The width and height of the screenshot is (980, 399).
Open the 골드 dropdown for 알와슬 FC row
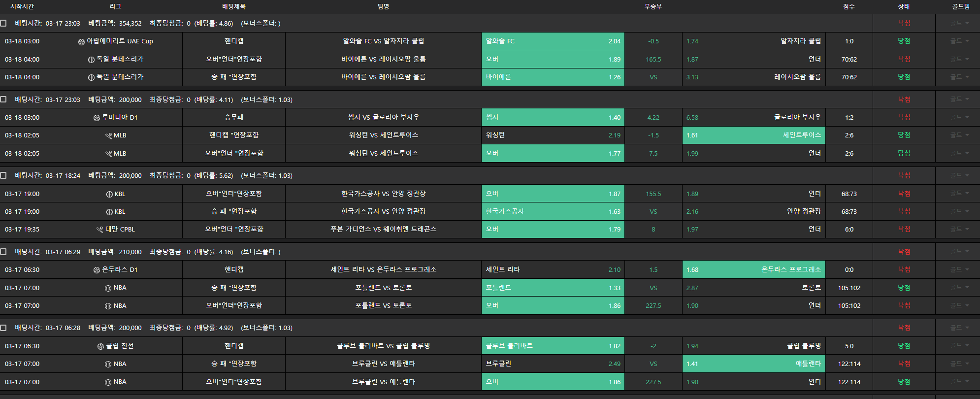959,41
